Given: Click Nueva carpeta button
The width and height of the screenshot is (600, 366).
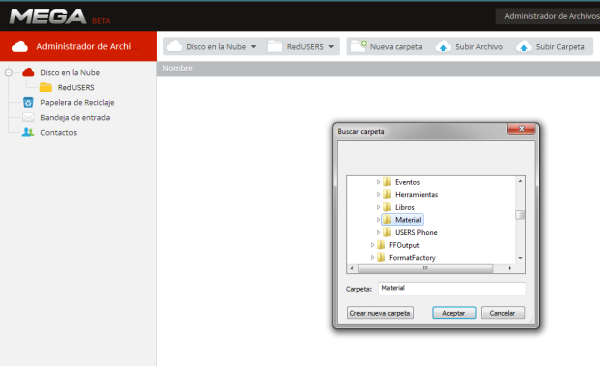Looking at the screenshot, I should [386, 46].
